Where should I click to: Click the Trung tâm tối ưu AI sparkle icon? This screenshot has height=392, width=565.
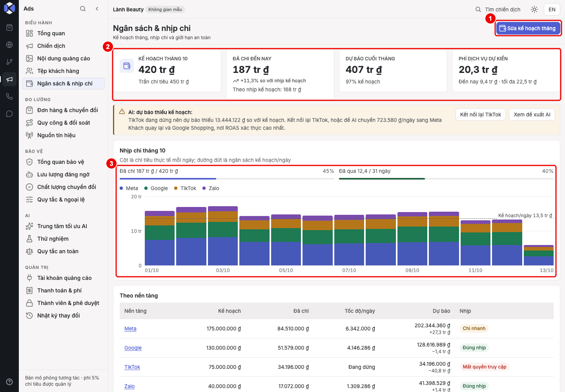[29, 226]
